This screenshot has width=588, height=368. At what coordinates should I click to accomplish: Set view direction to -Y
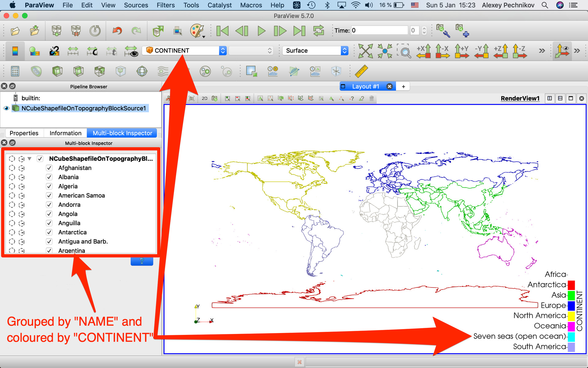(481, 51)
